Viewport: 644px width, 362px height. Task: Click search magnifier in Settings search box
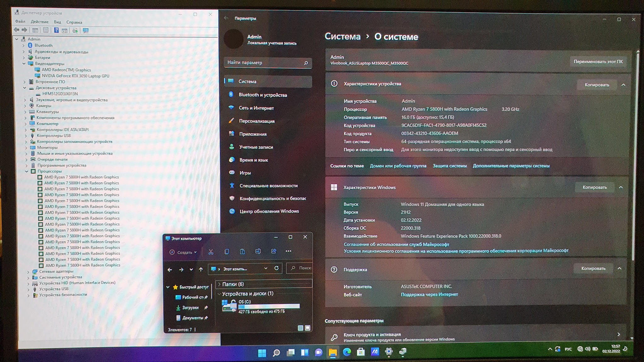[306, 63]
